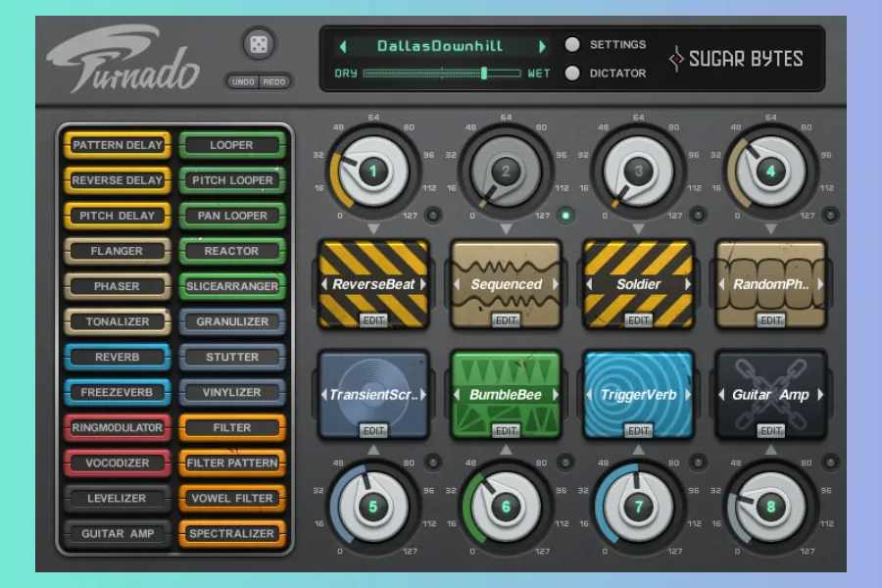Toggle the Settings radio button
882x588 pixels.
[572, 45]
